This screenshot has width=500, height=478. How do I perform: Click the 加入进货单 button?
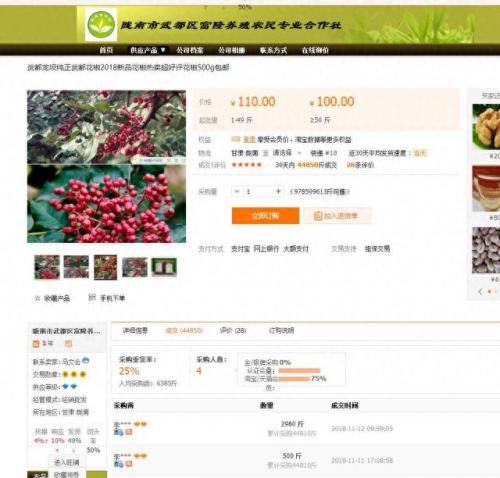point(337,216)
